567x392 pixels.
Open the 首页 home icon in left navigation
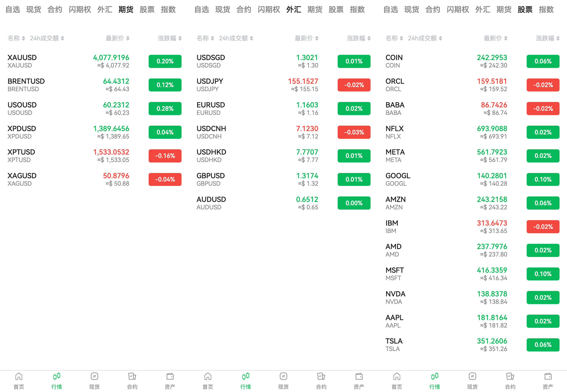19,380
